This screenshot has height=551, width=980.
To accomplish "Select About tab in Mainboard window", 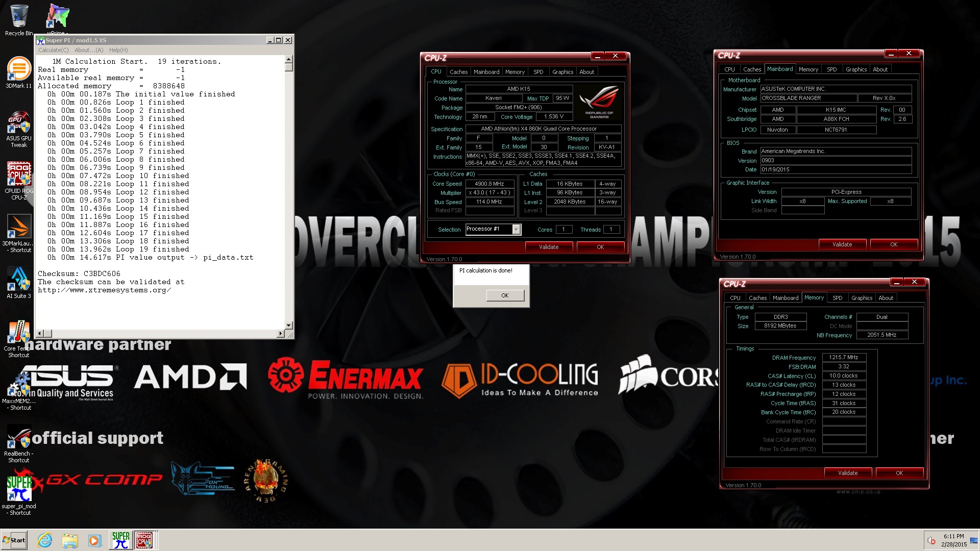I will click(x=880, y=69).
